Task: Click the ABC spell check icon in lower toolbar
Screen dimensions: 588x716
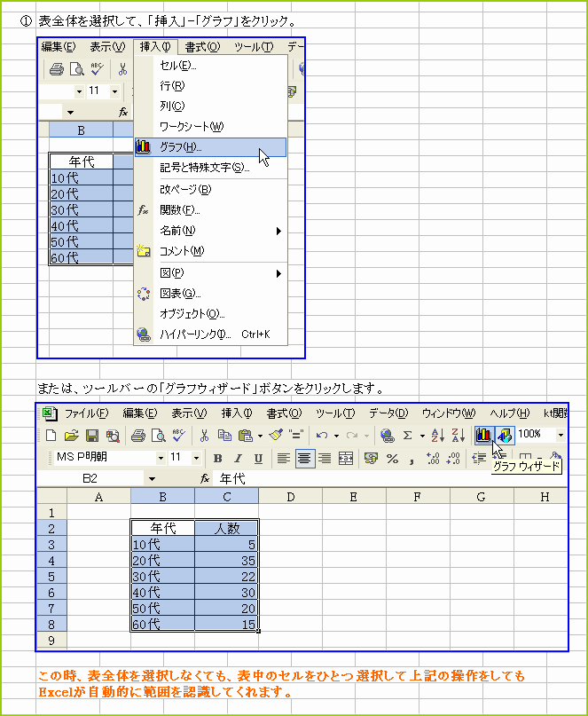Action: tap(178, 435)
